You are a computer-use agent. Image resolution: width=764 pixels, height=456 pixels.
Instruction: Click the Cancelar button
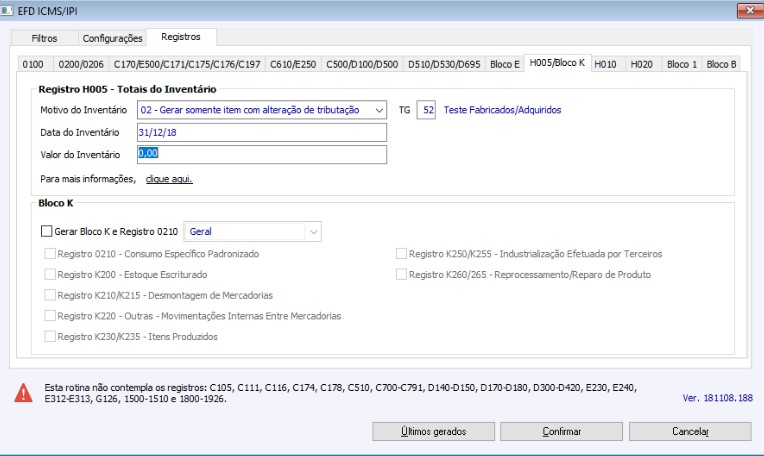[x=690, y=432]
